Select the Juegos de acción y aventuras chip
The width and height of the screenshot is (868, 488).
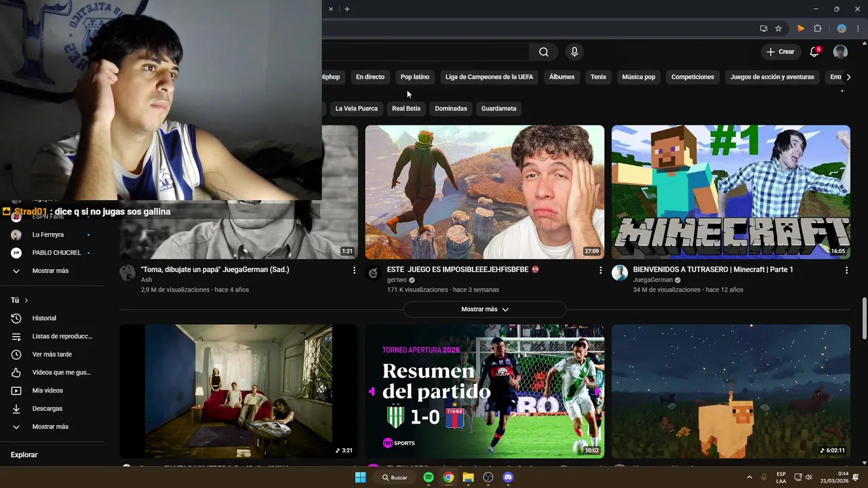(772, 77)
